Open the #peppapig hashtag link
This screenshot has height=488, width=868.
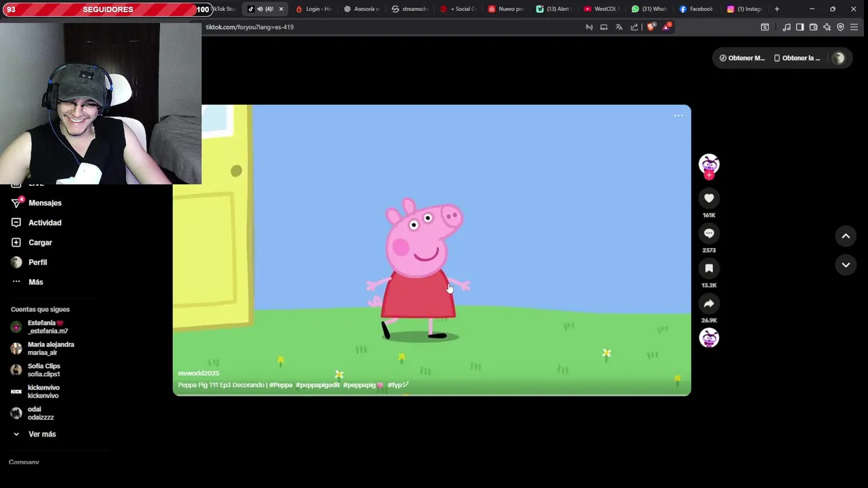click(363, 385)
